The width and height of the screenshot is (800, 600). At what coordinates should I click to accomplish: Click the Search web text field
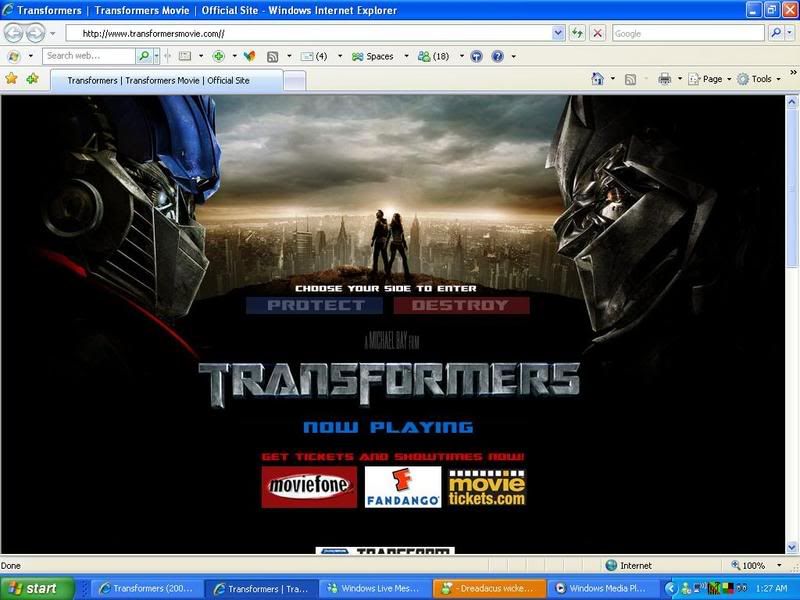pyautogui.click(x=89, y=56)
